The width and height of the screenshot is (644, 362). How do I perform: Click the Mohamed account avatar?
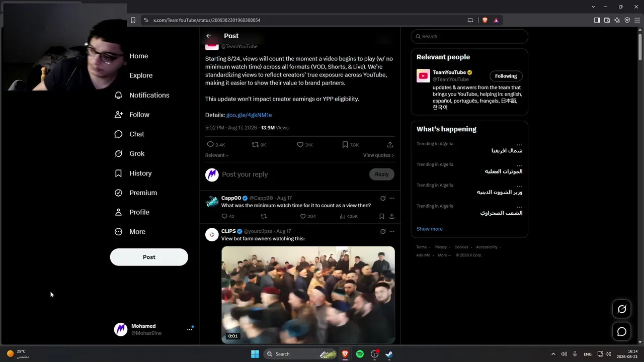coord(121,329)
